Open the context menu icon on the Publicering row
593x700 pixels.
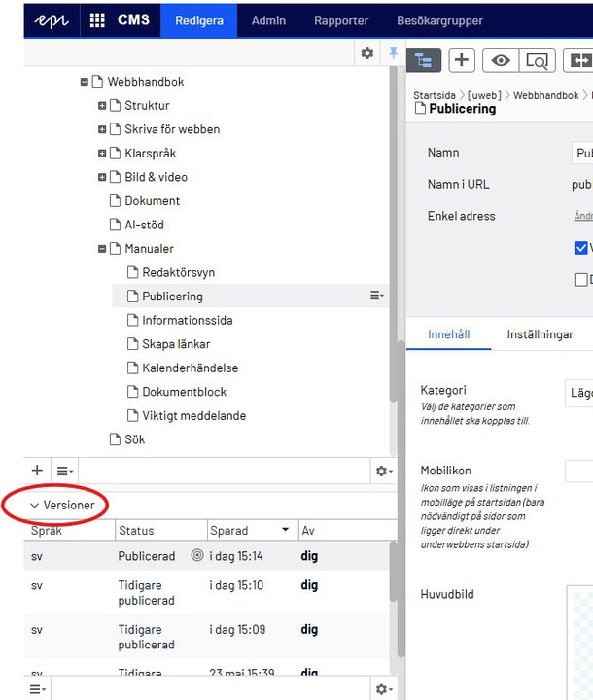pyautogui.click(x=377, y=296)
